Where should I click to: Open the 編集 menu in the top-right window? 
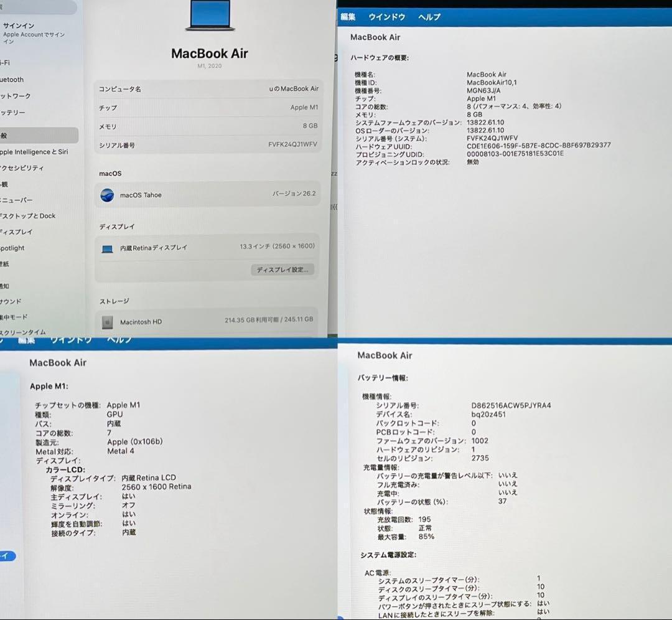pyautogui.click(x=348, y=17)
